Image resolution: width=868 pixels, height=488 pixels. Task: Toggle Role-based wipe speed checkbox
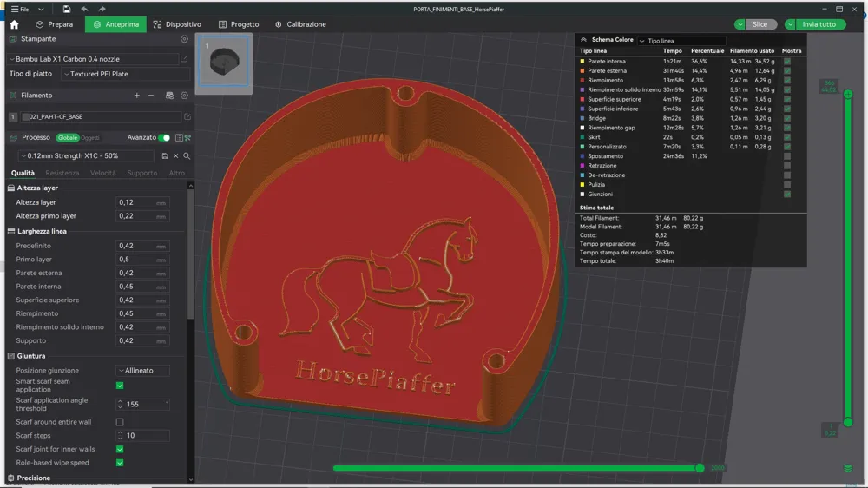tap(120, 463)
